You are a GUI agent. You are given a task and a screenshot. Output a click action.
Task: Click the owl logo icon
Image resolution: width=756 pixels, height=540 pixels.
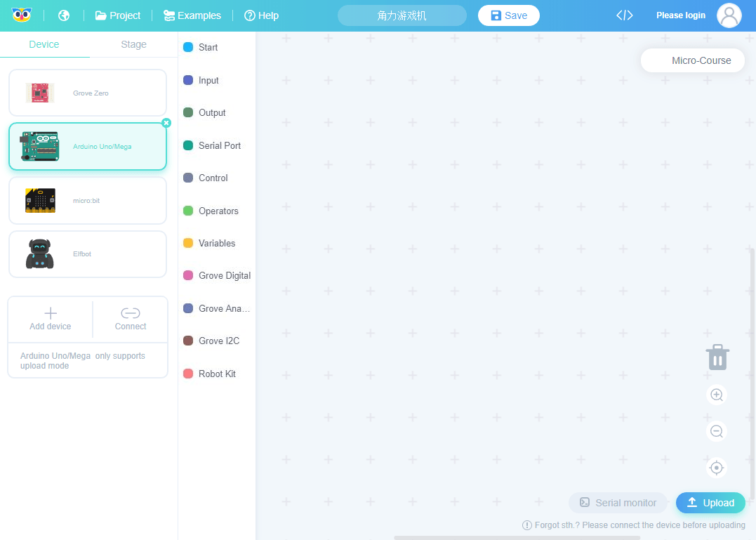pos(22,15)
